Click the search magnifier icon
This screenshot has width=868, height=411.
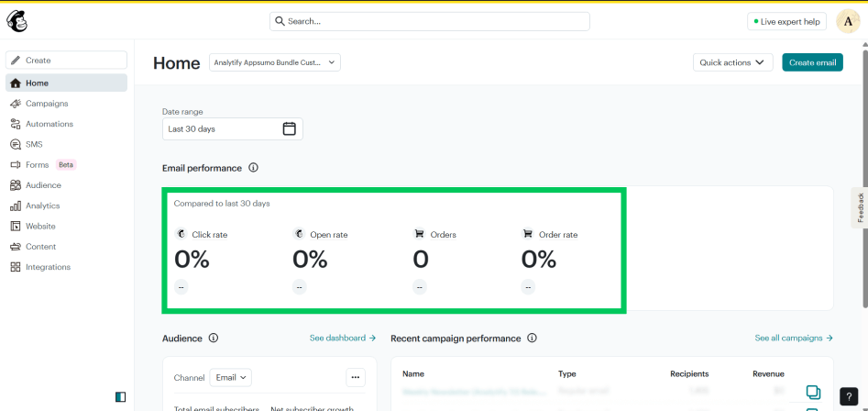coord(280,22)
